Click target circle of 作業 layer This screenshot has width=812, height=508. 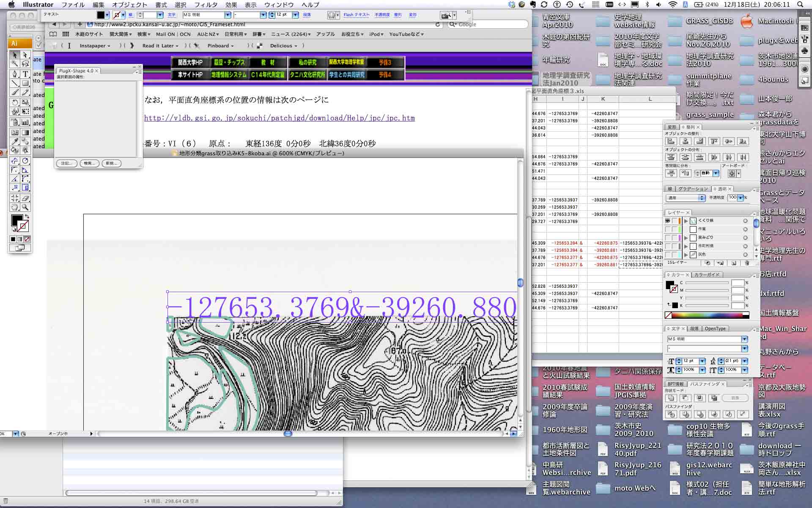coord(745,229)
